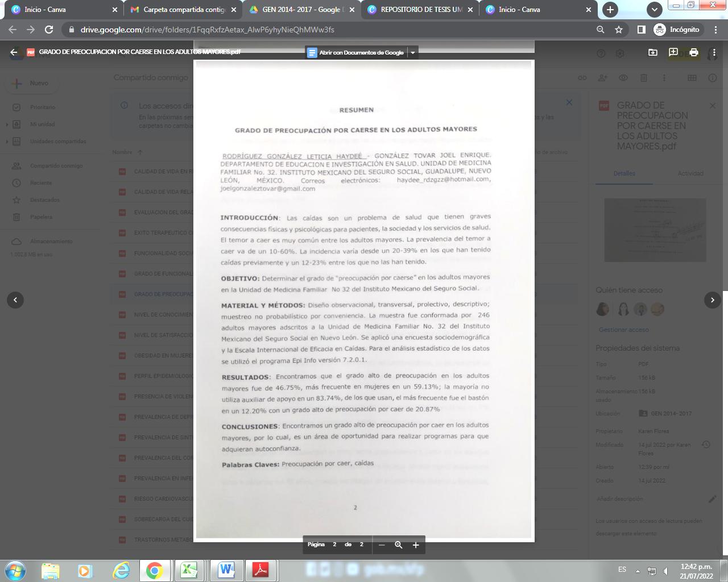Screen dimensions: 728x582
Task: Open Excel from the taskbar
Action: coord(189,569)
